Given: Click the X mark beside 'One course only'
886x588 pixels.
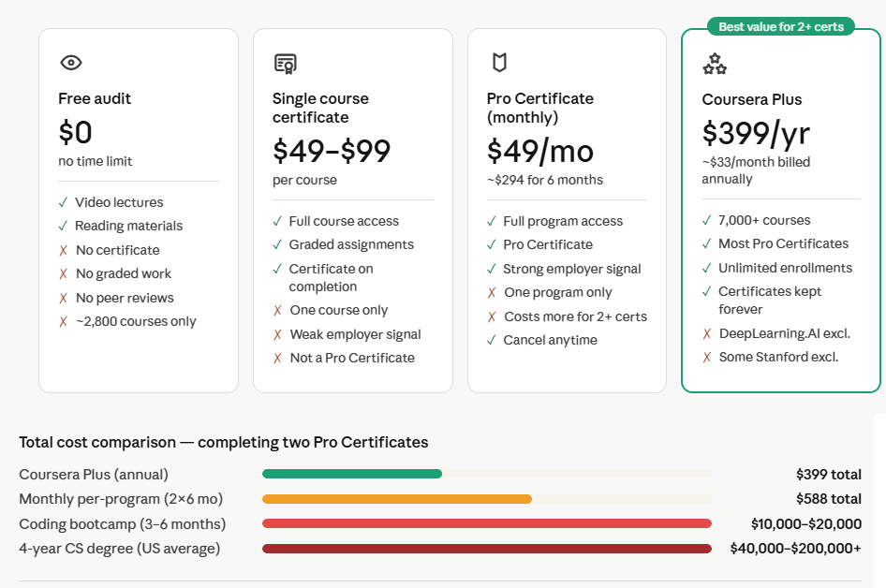Looking at the screenshot, I should pos(277,310).
